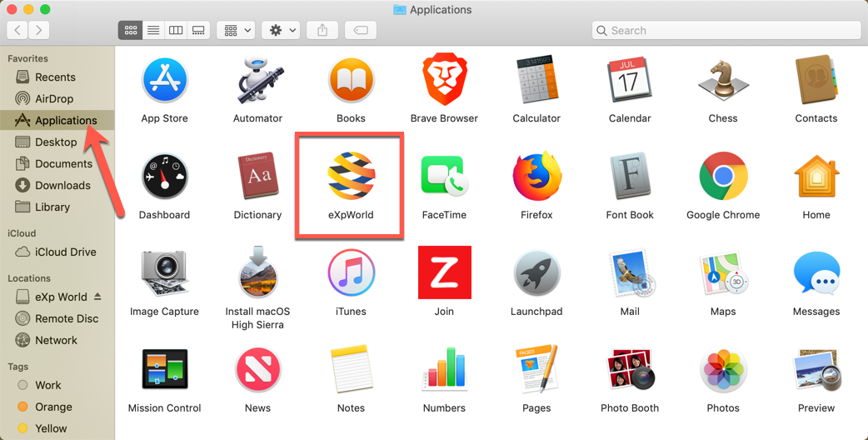The image size is (868, 440).
Task: Click the Firefox app icon
Action: [536, 176]
